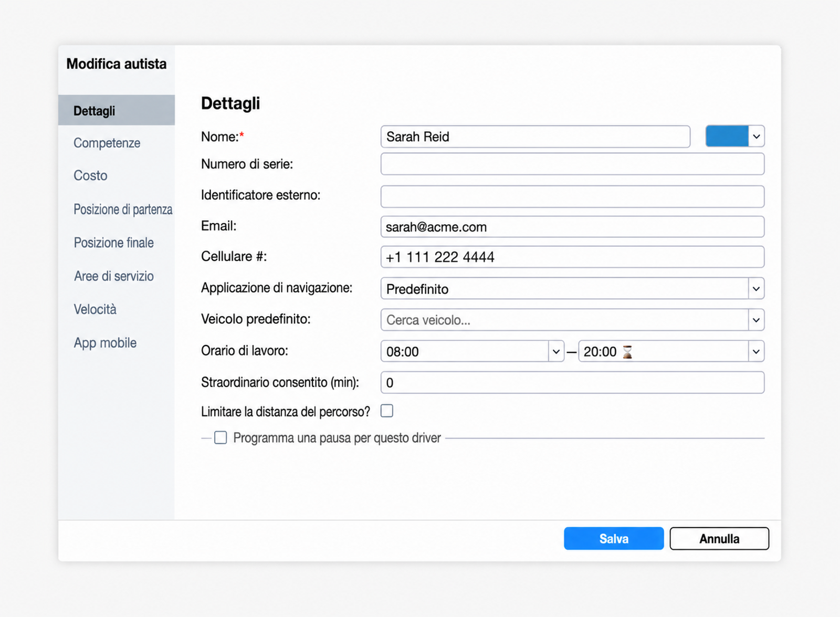This screenshot has width=840, height=617.
Task: Enable the Limitare la distanza del percorso checkbox
Action: (x=387, y=411)
